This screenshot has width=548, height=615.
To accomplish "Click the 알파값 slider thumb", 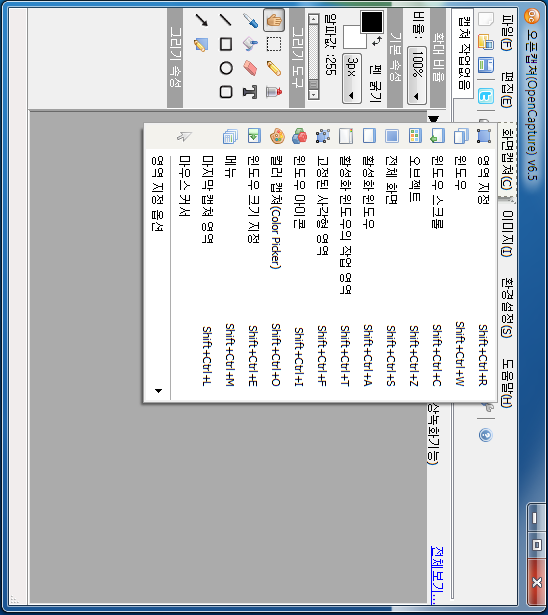I will (313, 84).
